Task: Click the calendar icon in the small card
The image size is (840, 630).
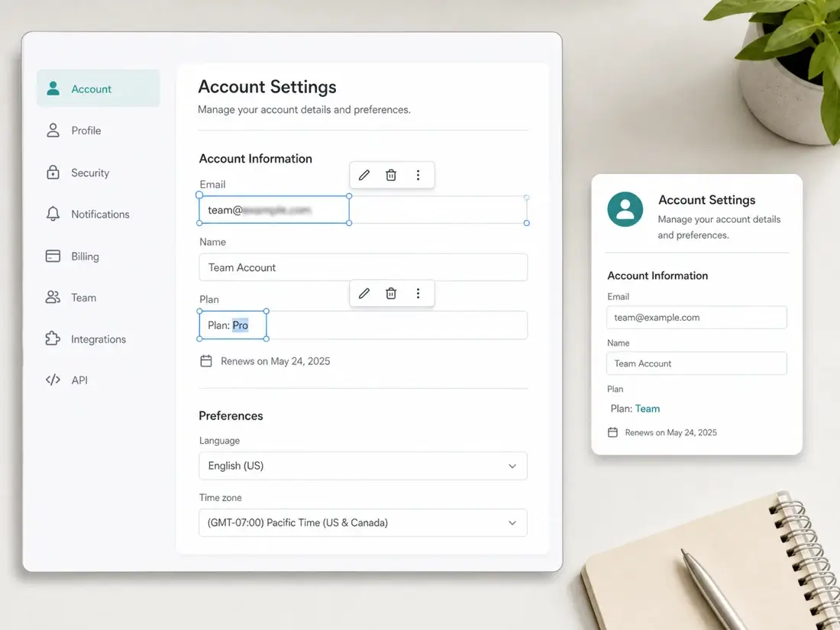Action: point(613,432)
